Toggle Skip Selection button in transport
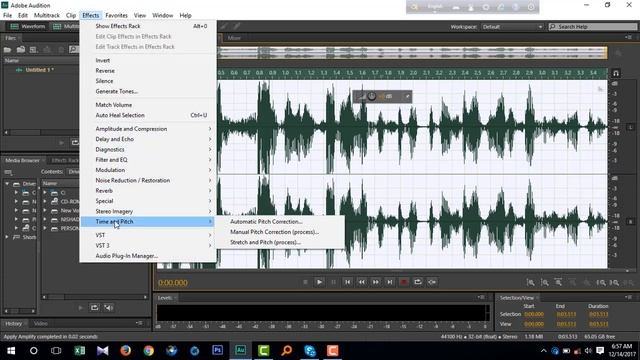 coord(432,282)
